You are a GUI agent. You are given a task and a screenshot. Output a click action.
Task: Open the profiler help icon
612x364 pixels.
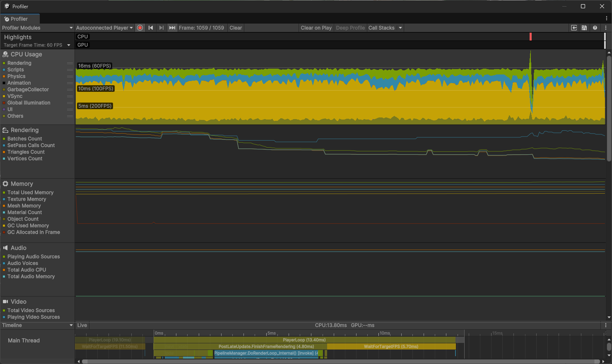pos(595,28)
